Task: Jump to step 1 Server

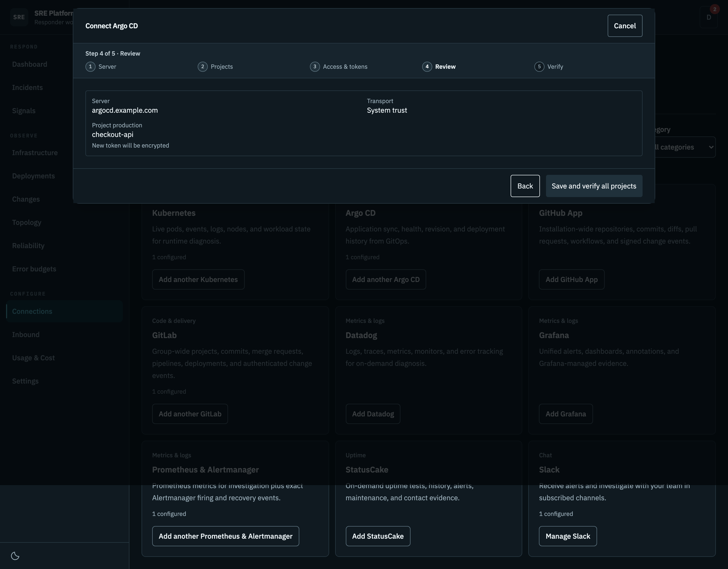Action: coord(101,67)
